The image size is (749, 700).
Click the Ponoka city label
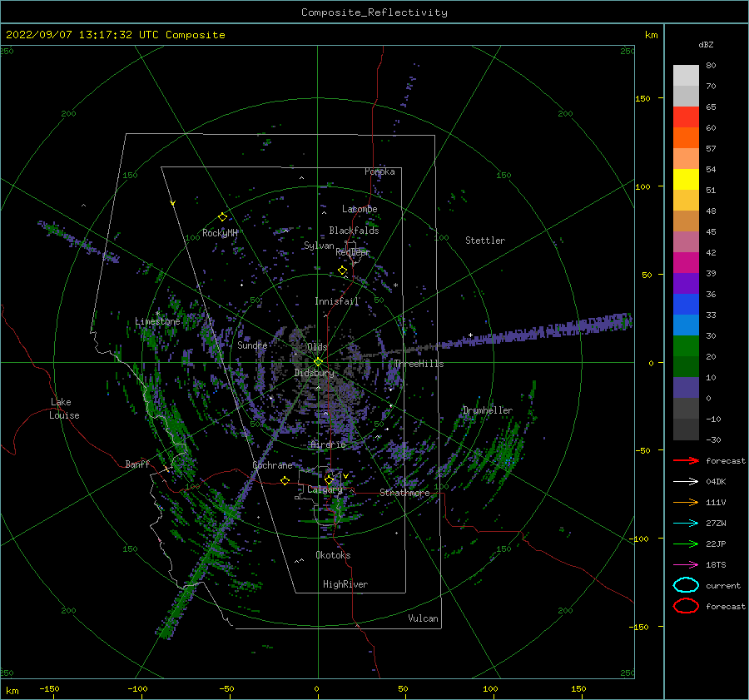click(379, 171)
